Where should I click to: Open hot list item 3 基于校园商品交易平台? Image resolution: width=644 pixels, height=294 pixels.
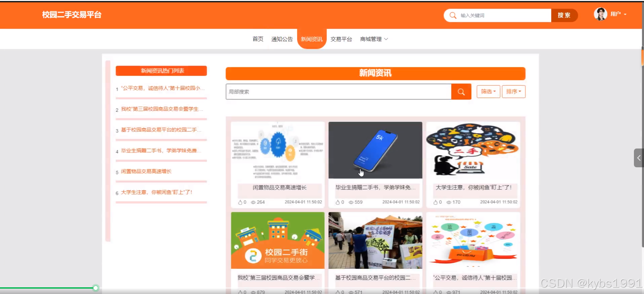(161, 130)
